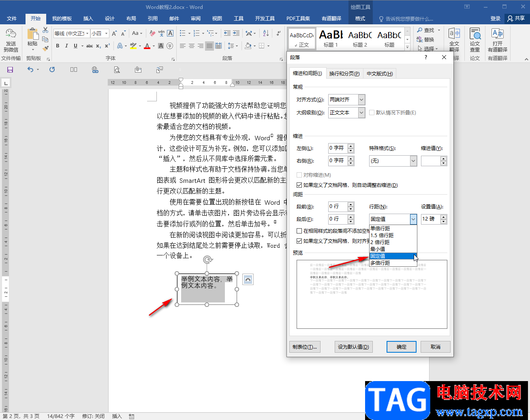Image resolution: width=530 pixels, height=420 pixels.
Task: Open layout options beside text box
Action: click(x=248, y=279)
